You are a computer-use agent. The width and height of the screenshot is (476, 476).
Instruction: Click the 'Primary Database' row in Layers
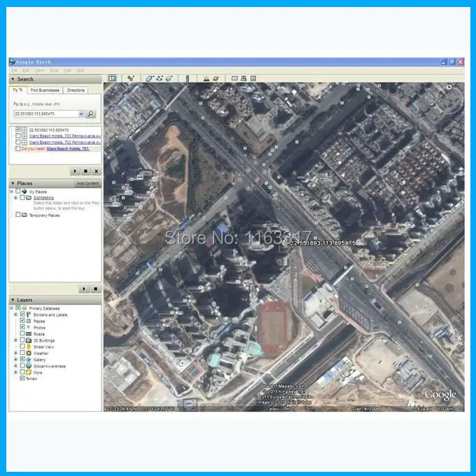coord(44,308)
